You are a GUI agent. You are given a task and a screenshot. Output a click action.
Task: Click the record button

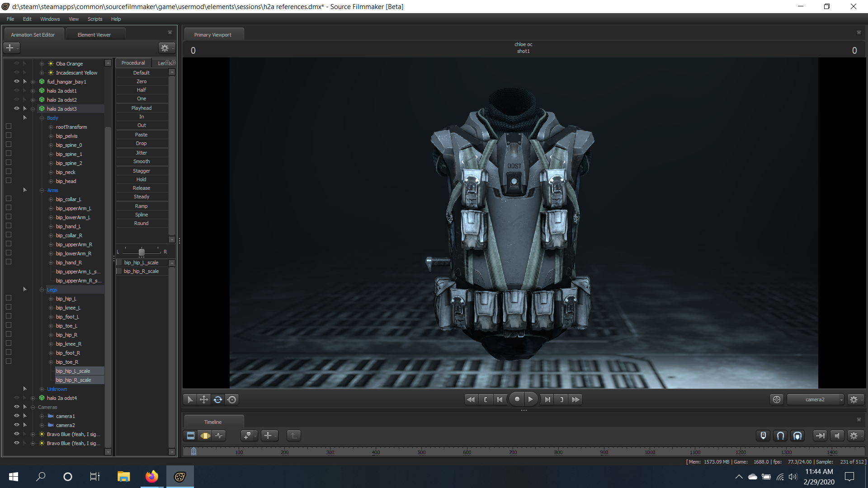pos(517,399)
